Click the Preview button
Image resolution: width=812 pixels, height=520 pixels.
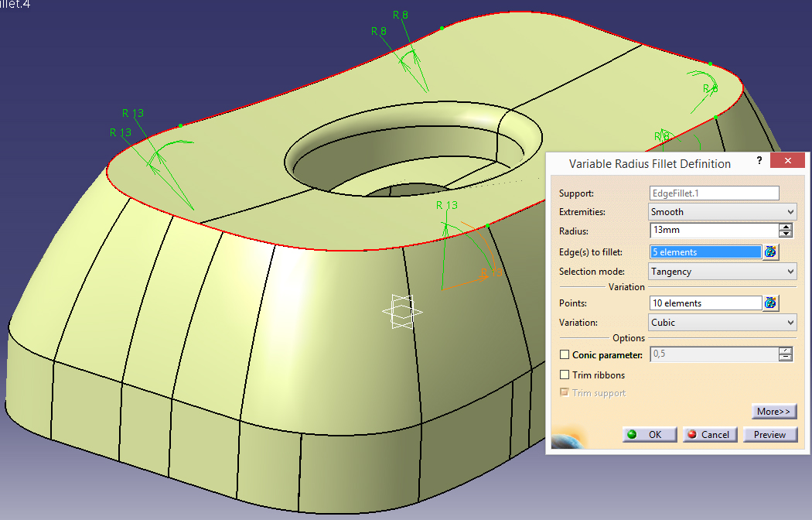tap(769, 435)
